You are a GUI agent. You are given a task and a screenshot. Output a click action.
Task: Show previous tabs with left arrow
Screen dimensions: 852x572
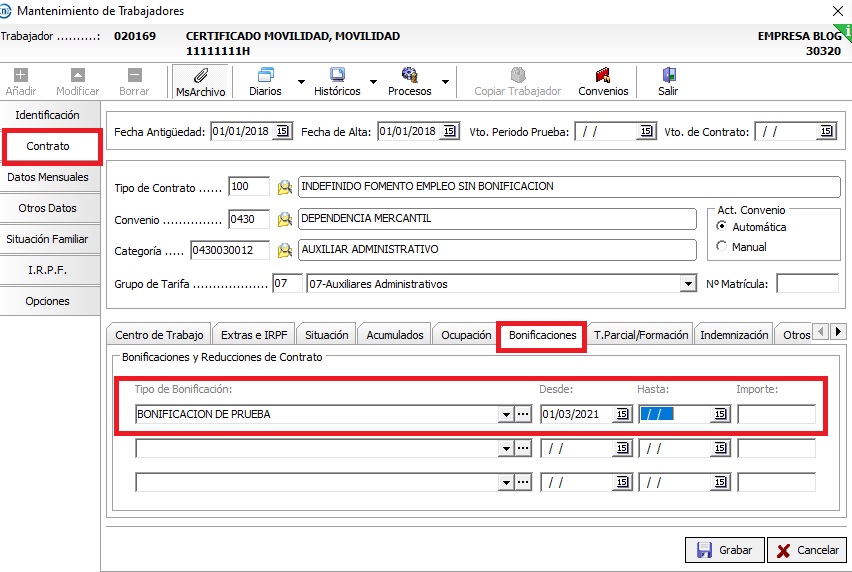tap(820, 331)
